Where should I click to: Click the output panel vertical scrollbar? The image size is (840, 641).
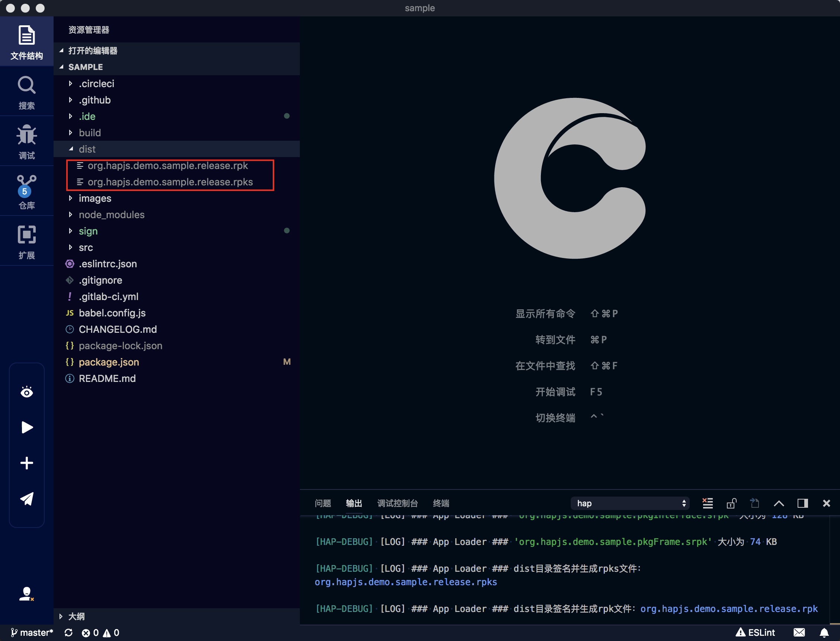tap(834, 570)
